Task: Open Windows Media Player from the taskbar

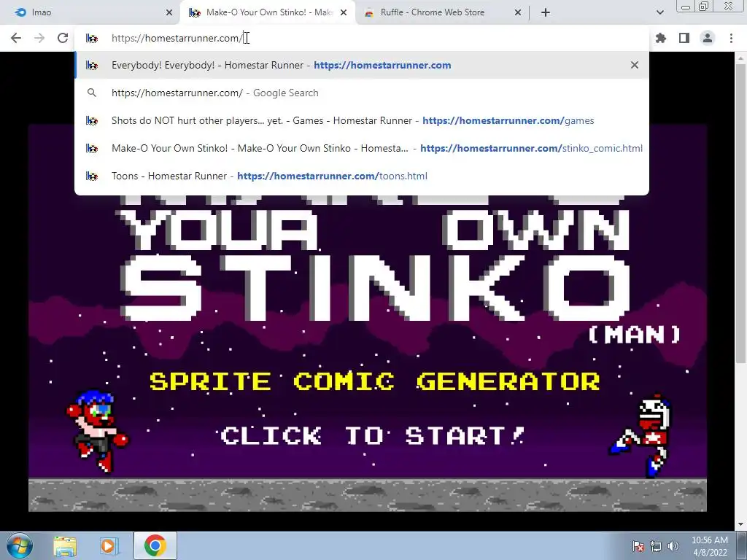Action: point(109,545)
